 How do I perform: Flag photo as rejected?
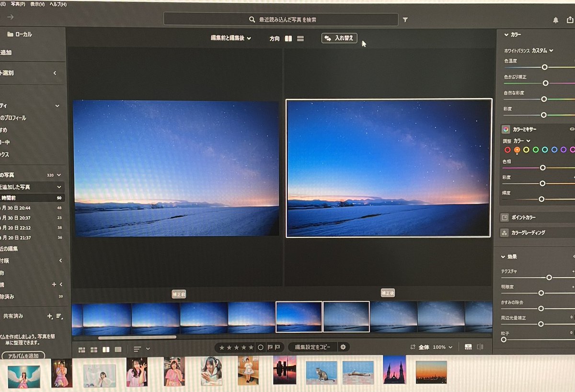tap(277, 347)
